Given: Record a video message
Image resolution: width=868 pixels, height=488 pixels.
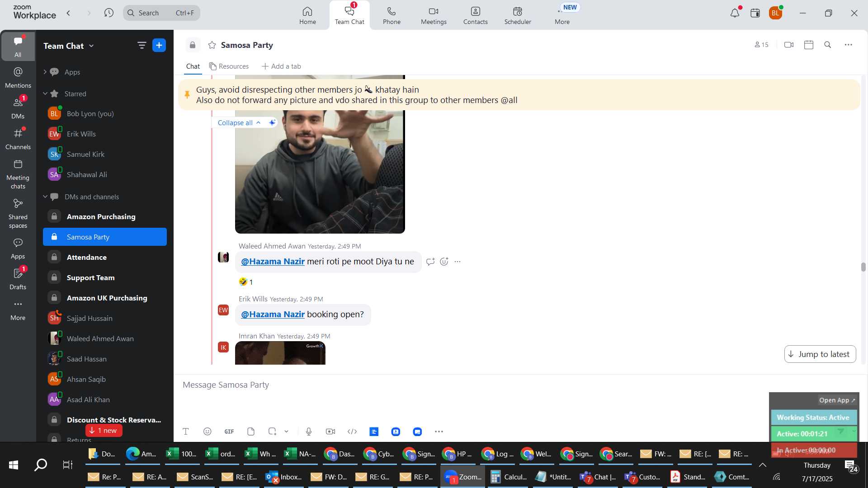Looking at the screenshot, I should coord(330,432).
